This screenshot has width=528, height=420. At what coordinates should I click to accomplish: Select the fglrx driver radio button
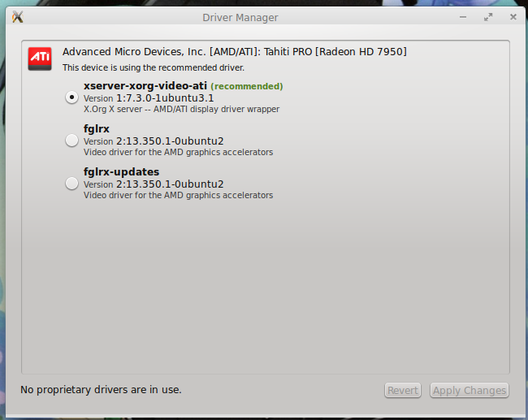(71, 141)
